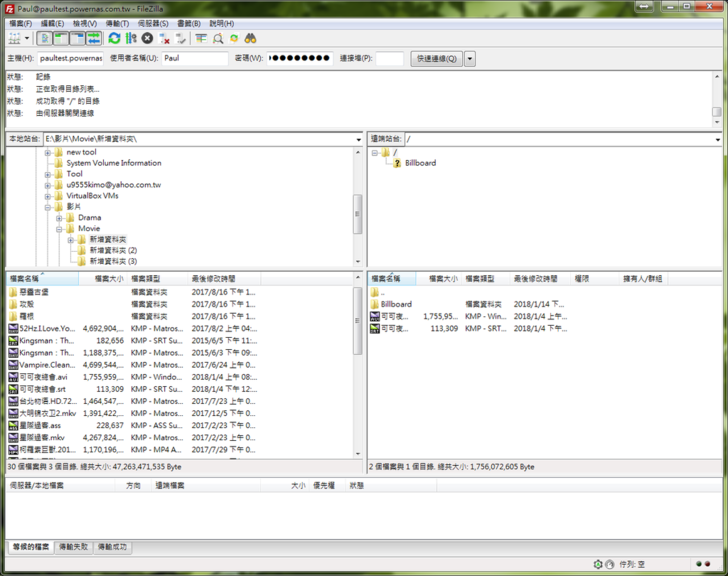Toggle the local directory tree view

click(x=61, y=38)
